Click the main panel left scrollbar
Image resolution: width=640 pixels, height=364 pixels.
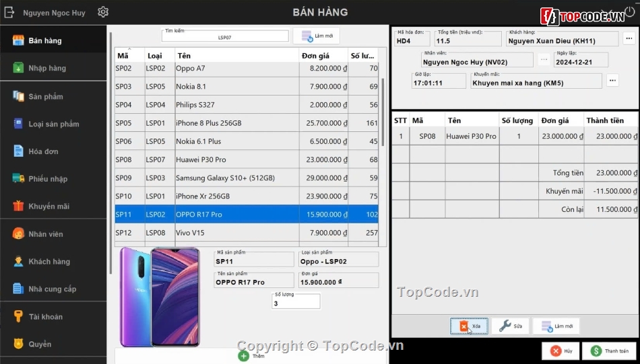click(110, 153)
